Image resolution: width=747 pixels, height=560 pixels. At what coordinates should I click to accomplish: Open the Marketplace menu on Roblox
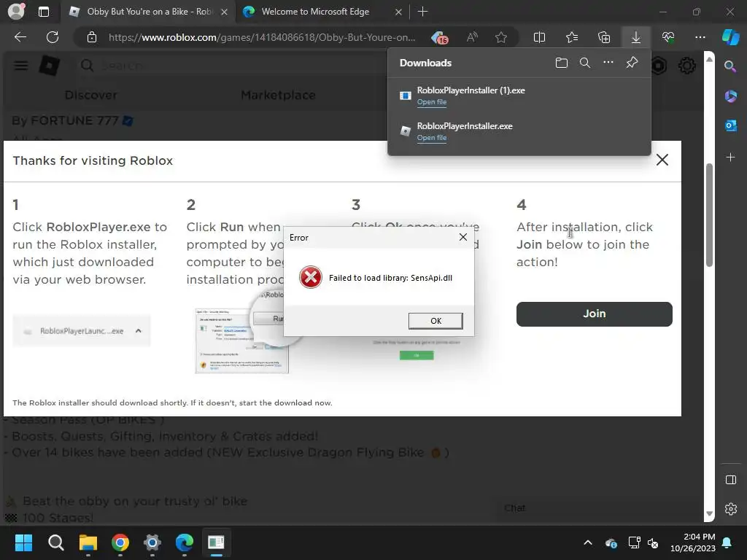tap(278, 96)
